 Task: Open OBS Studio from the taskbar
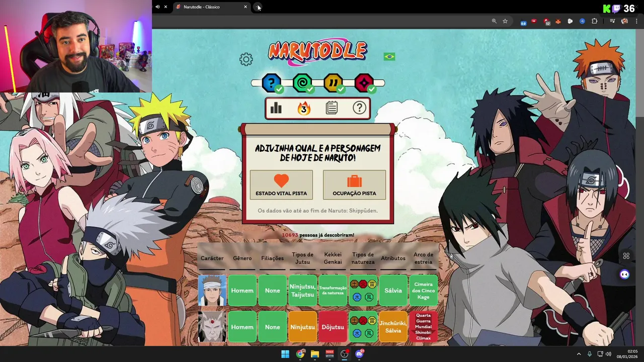click(x=345, y=354)
